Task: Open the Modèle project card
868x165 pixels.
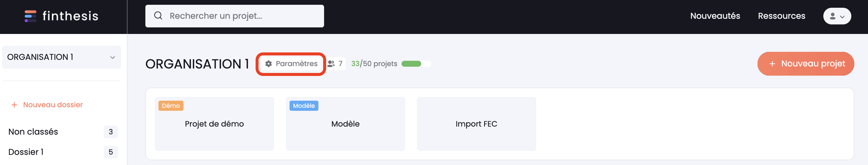Action: [x=345, y=124]
